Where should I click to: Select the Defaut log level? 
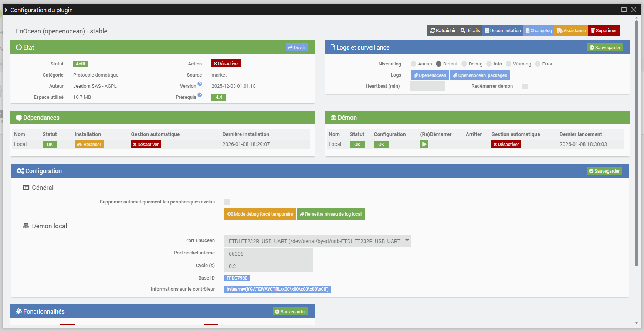(439, 64)
